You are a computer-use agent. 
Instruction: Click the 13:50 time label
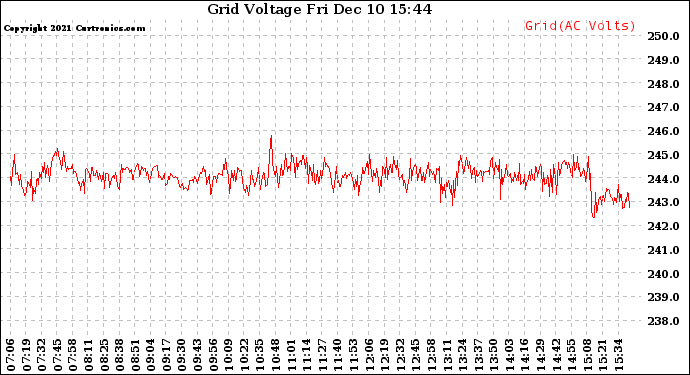495,355
